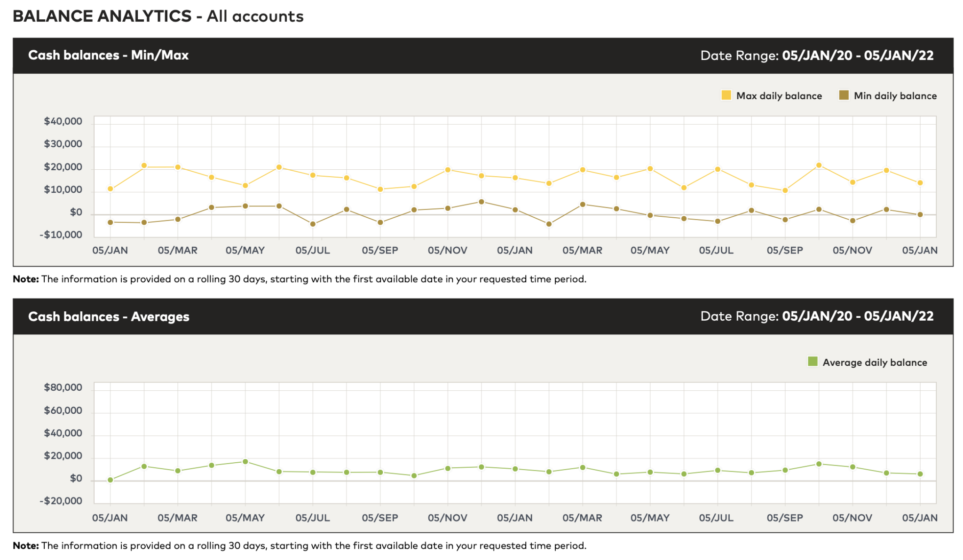
Task: Select the last Min daily balance data point
Action: (920, 215)
